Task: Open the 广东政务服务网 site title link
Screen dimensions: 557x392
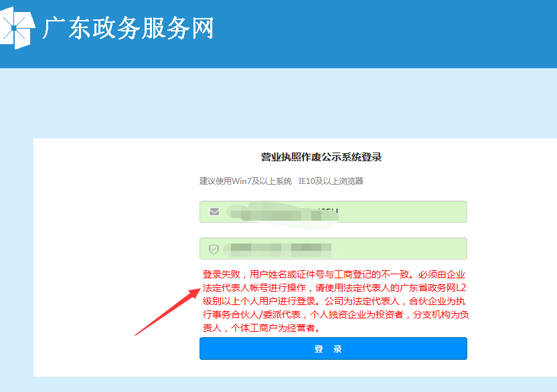Action: (x=129, y=28)
